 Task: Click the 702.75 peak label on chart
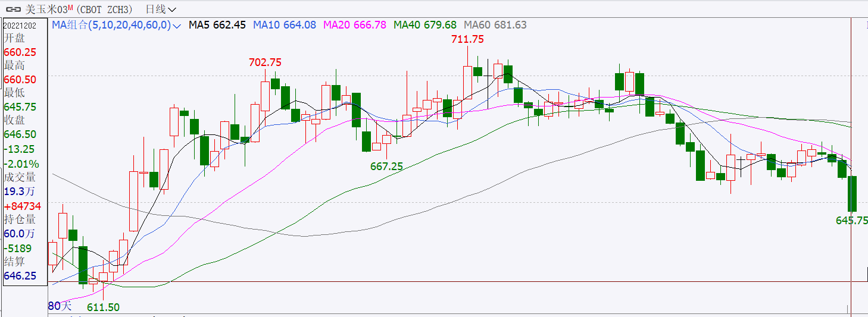[265, 62]
